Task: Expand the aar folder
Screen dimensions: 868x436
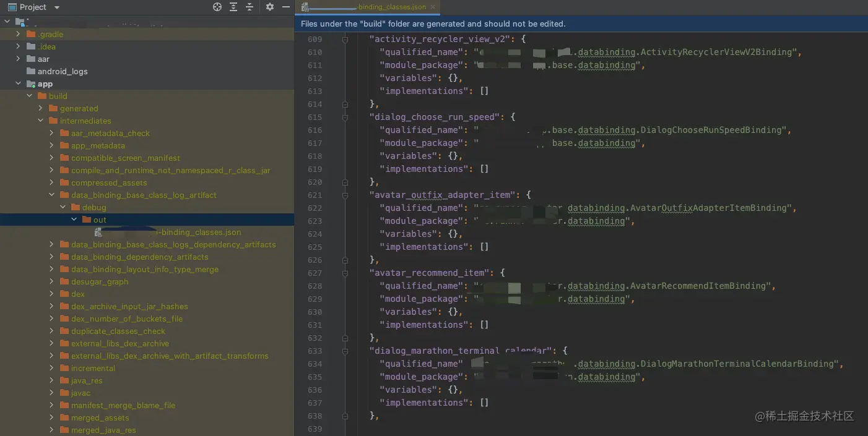Action: (x=18, y=59)
